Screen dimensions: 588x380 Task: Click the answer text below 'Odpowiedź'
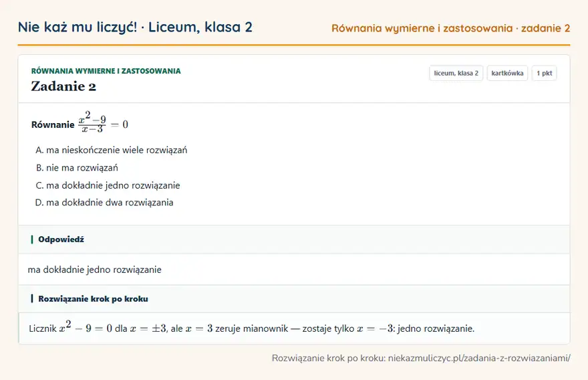pyautogui.click(x=94, y=270)
